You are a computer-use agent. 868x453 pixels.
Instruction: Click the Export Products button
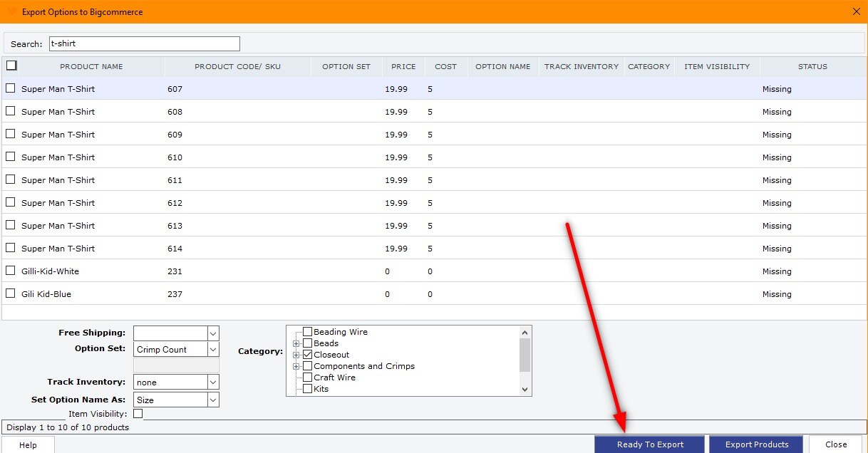point(756,444)
